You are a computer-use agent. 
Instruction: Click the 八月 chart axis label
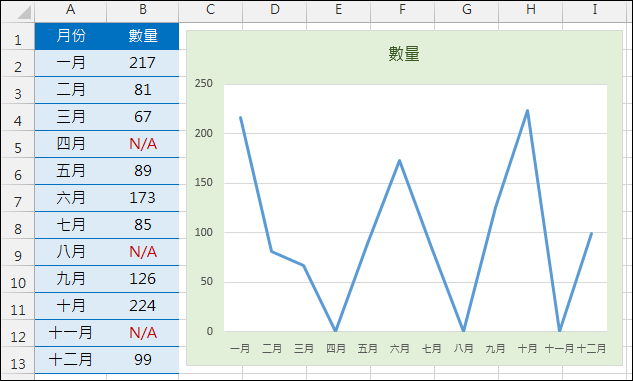(x=463, y=348)
